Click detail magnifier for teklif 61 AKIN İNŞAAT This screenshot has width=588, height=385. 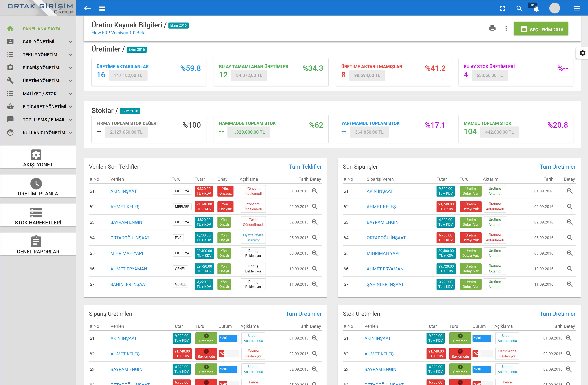pos(315,191)
